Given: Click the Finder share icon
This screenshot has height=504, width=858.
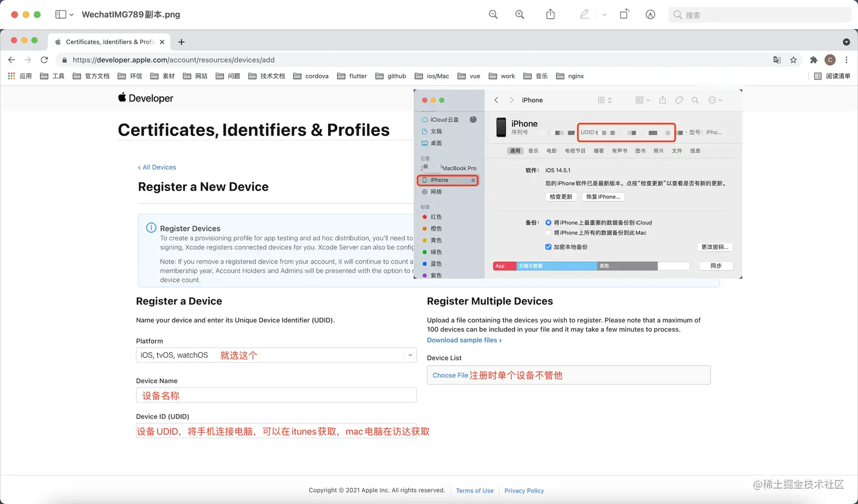Looking at the screenshot, I should [x=662, y=100].
